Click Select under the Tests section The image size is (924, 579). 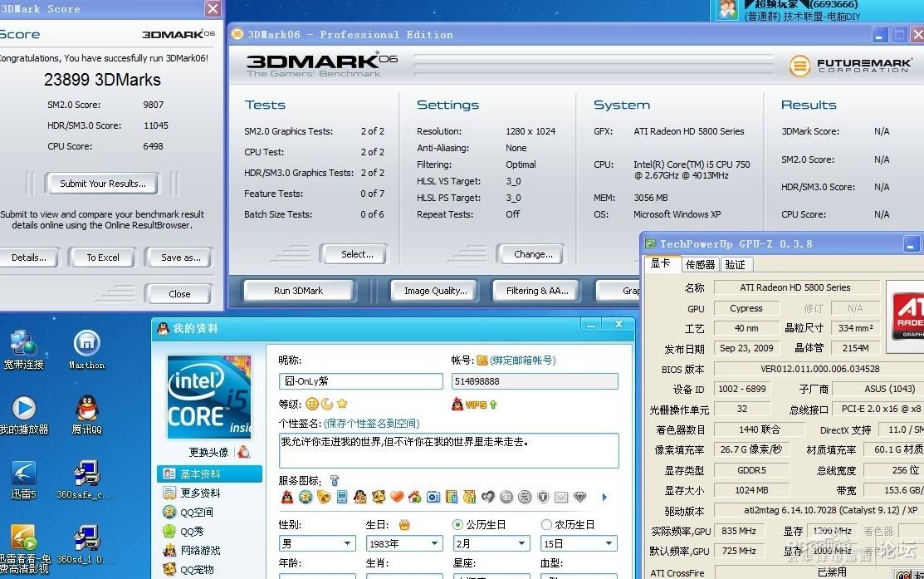click(x=356, y=254)
